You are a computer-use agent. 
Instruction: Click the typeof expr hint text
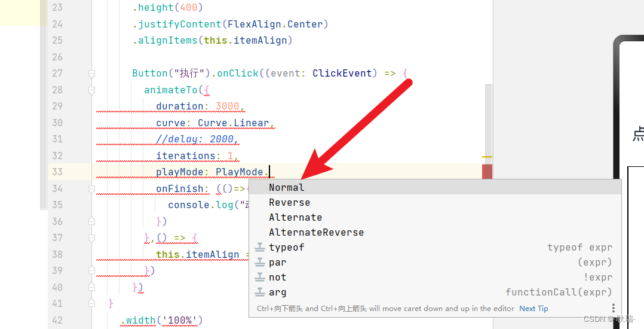(579, 247)
